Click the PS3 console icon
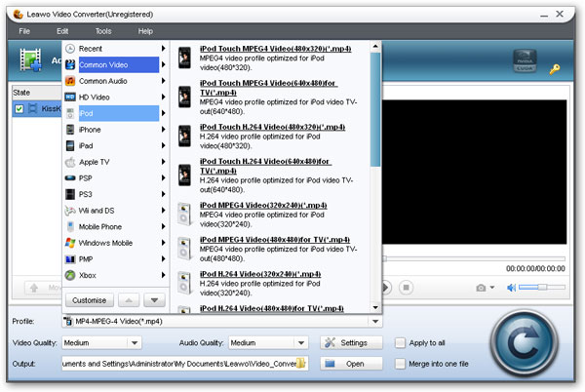 (x=70, y=194)
